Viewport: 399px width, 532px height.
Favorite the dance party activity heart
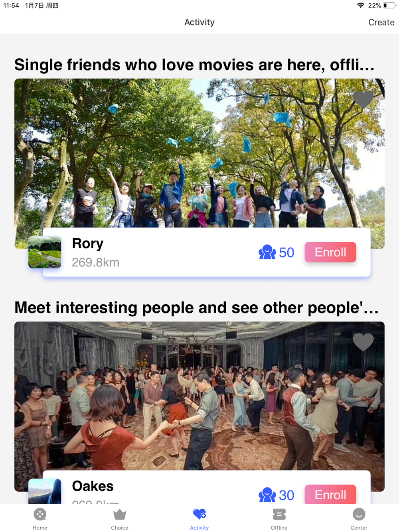pos(363,342)
